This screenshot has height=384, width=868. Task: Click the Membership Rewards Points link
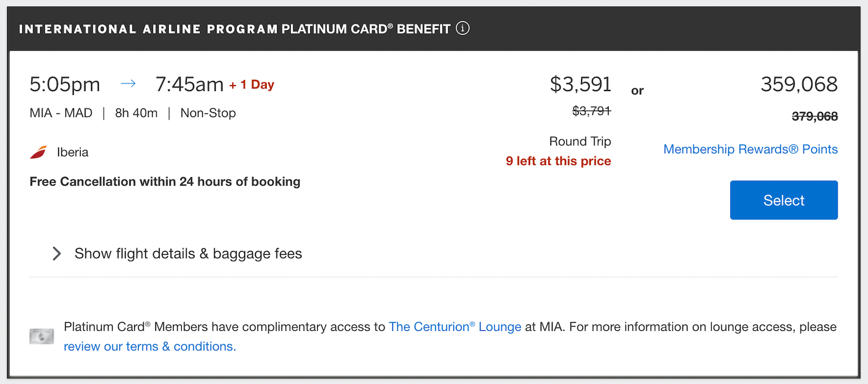click(750, 149)
